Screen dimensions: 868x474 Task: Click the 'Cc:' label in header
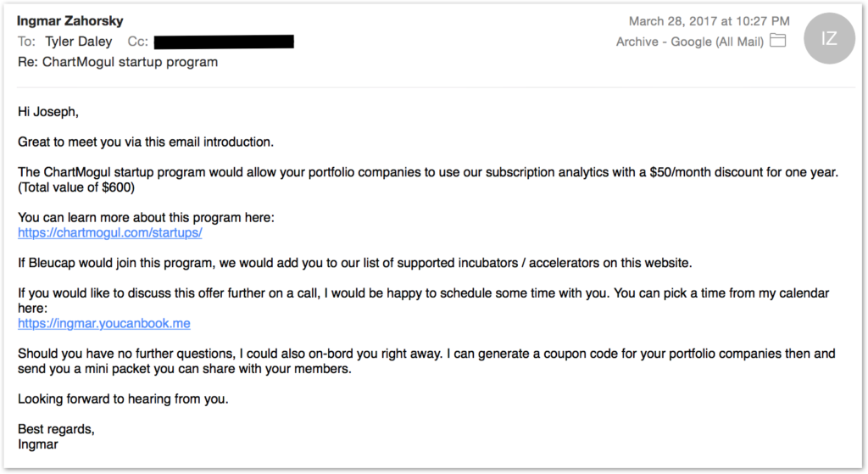(x=138, y=42)
